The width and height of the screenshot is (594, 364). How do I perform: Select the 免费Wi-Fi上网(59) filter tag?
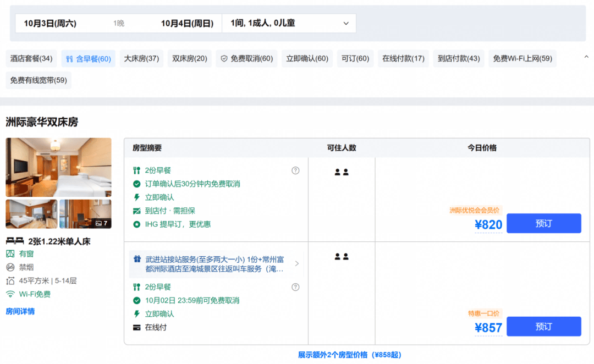(522, 59)
